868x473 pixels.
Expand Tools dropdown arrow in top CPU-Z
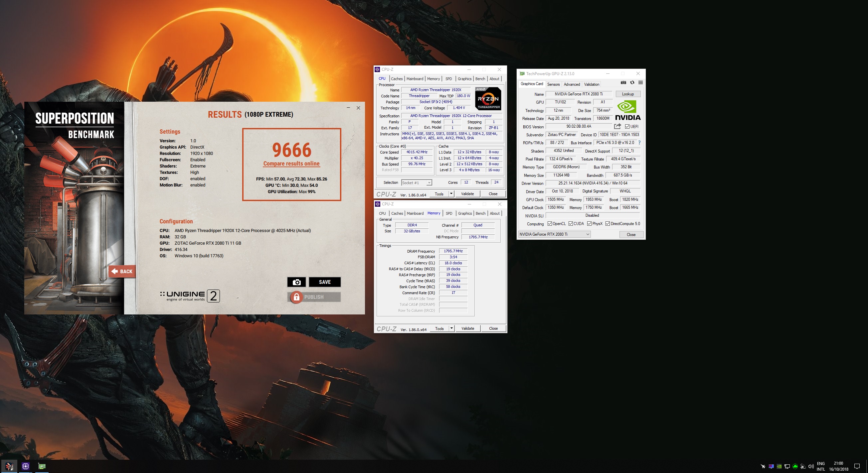(x=451, y=193)
